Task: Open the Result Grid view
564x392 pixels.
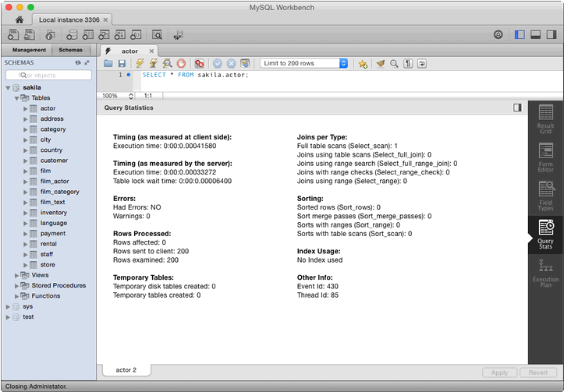Action: pos(545,119)
